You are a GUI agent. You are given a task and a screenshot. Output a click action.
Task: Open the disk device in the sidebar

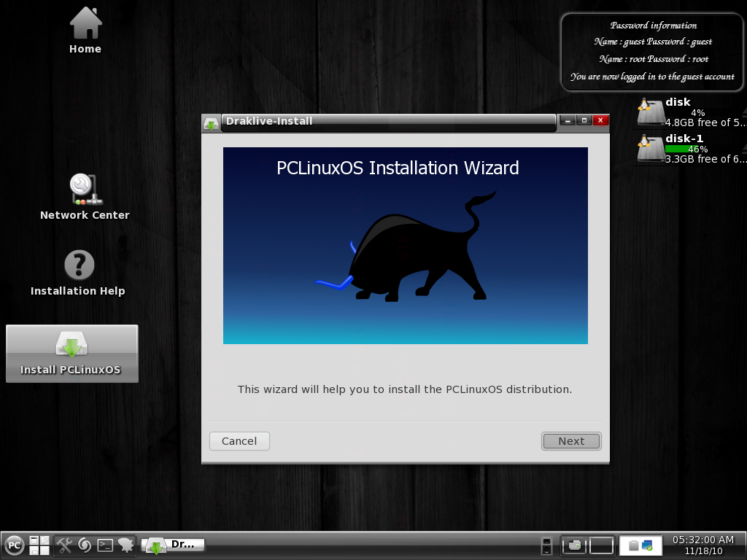point(649,111)
